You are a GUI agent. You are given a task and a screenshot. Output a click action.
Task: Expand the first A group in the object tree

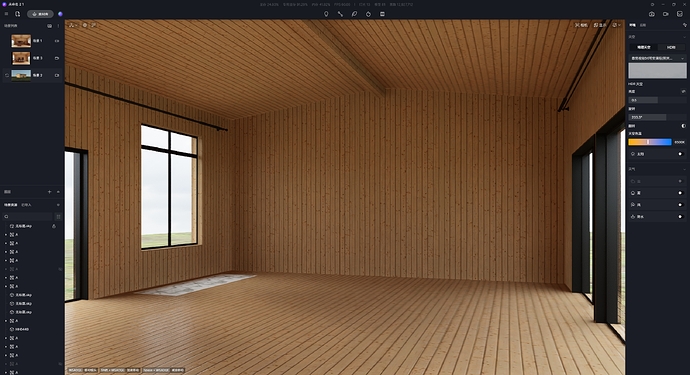(6, 235)
